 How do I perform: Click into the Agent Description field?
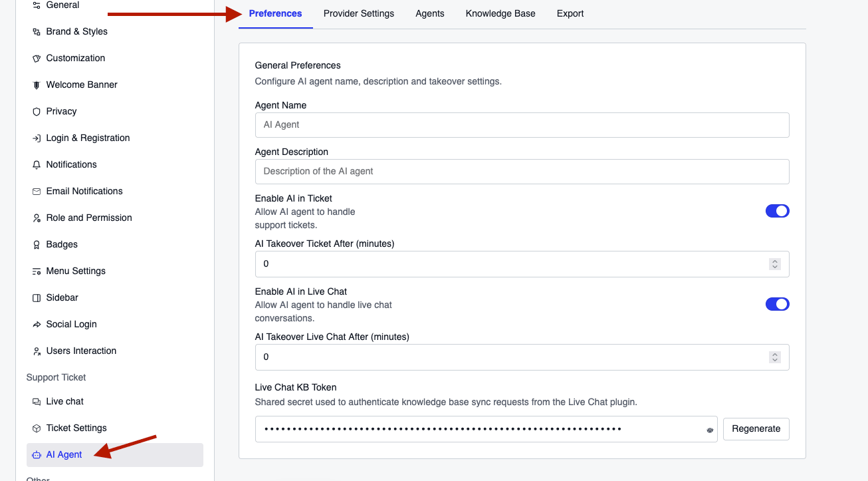point(522,172)
